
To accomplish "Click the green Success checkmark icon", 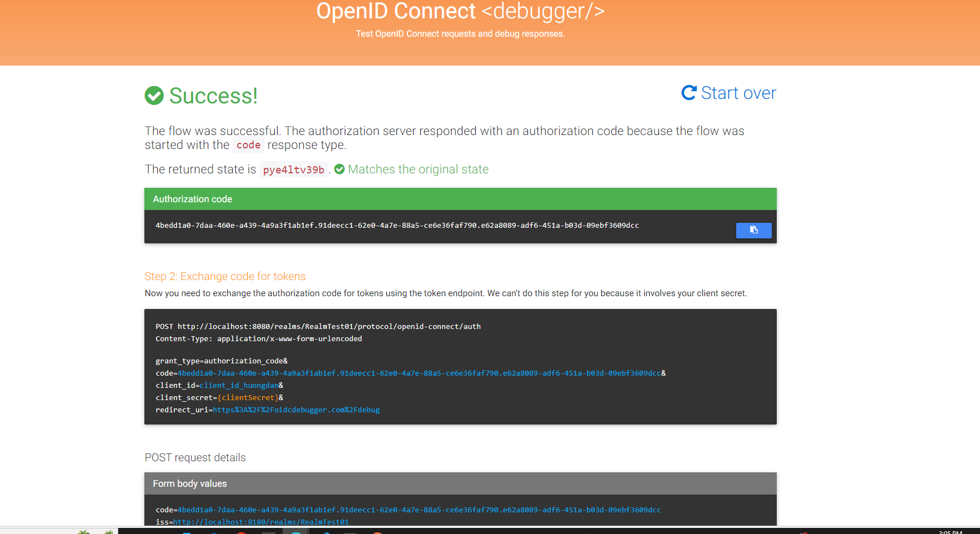I will pos(154,96).
